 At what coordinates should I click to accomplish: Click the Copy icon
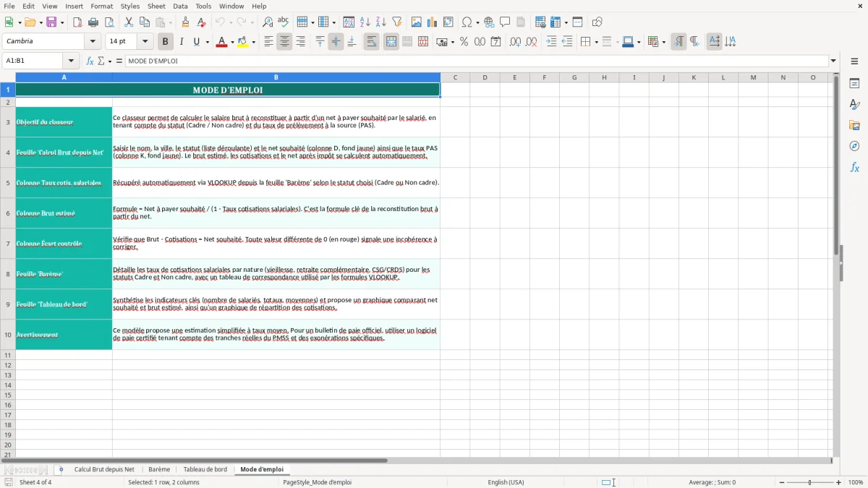[145, 22]
